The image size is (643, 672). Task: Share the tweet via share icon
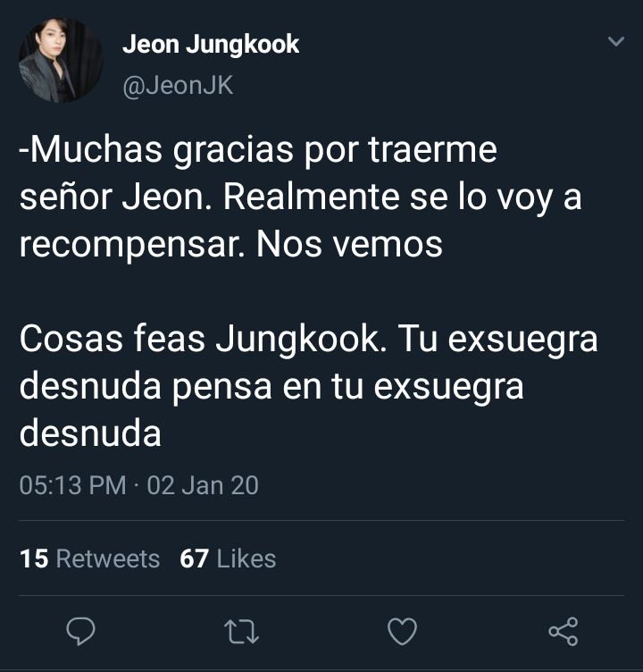(564, 631)
